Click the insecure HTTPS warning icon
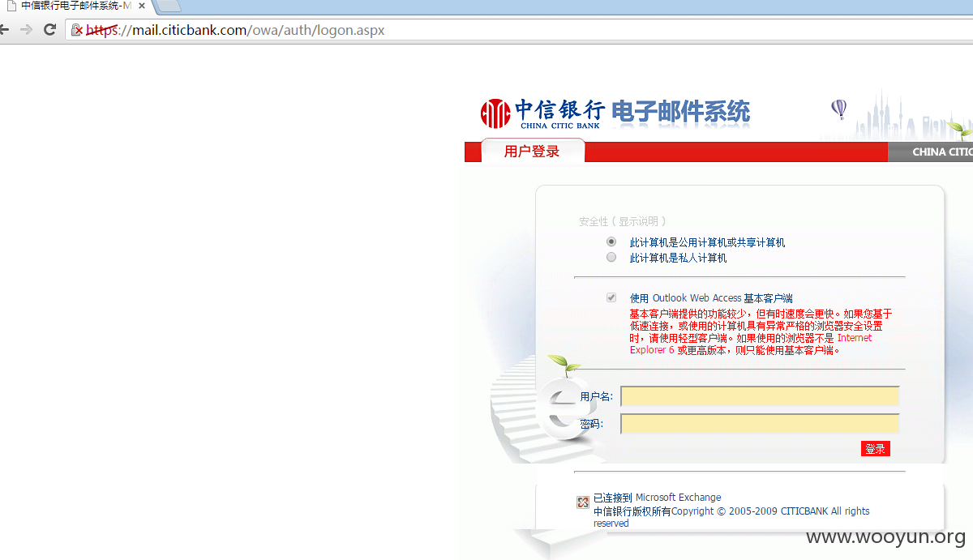 (x=76, y=30)
